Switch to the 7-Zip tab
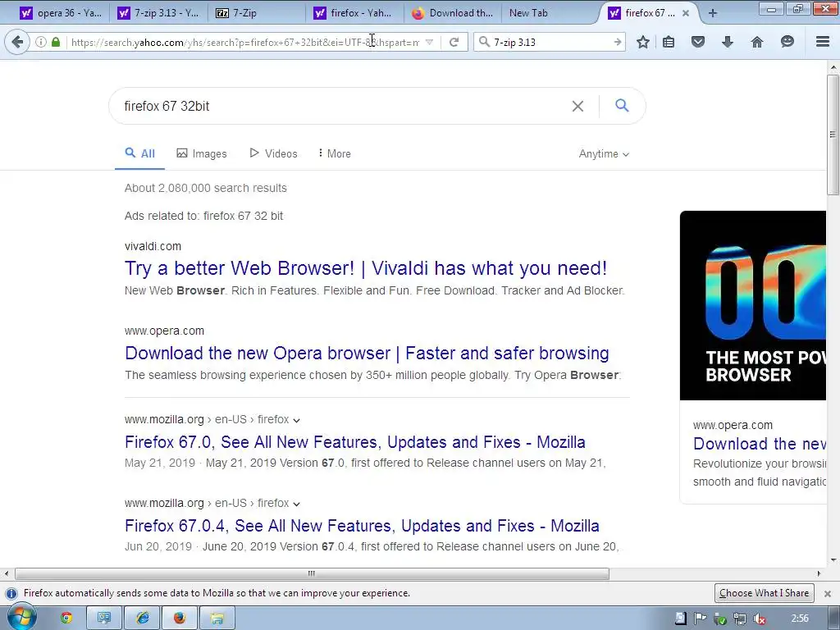The width and height of the screenshot is (840, 630). point(256,13)
